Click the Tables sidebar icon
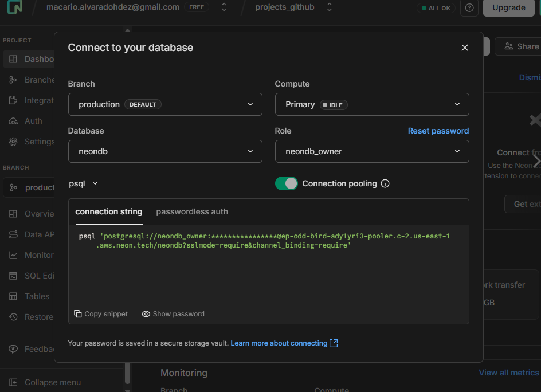 point(13,296)
